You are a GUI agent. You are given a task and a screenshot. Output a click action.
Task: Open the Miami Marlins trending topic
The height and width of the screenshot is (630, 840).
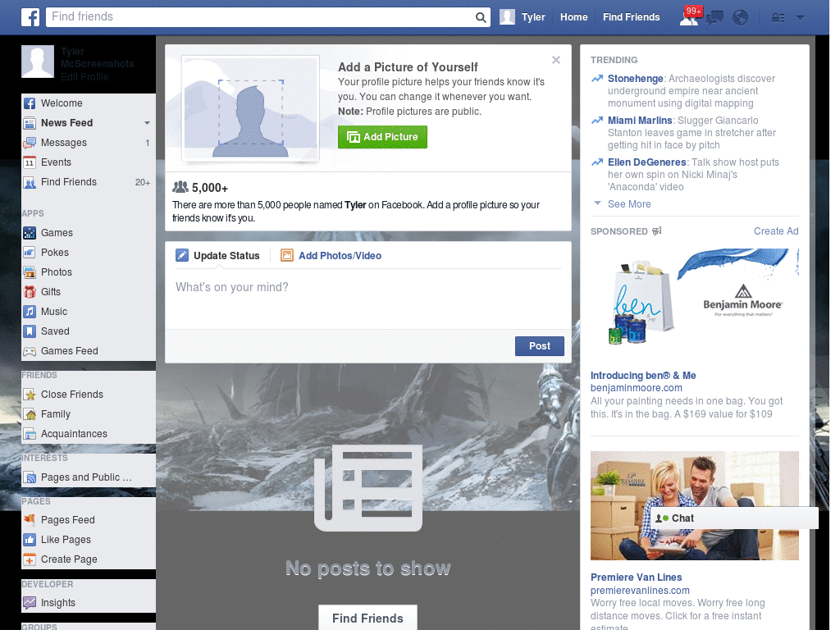click(640, 121)
